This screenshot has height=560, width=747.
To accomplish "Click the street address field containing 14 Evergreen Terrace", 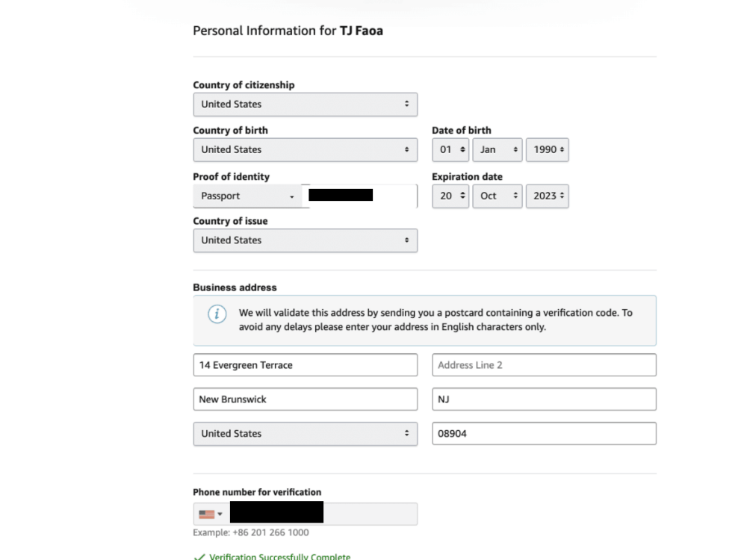I will pos(305,364).
